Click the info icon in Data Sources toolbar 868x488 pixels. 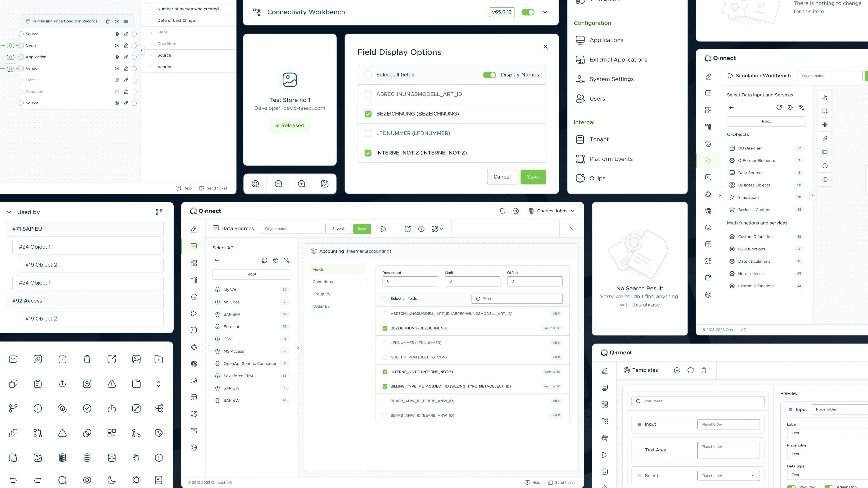pyautogui.click(x=421, y=229)
